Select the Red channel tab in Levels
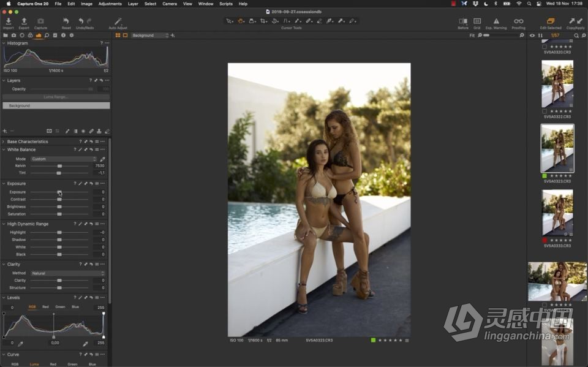The width and height of the screenshot is (588, 367). (x=45, y=307)
